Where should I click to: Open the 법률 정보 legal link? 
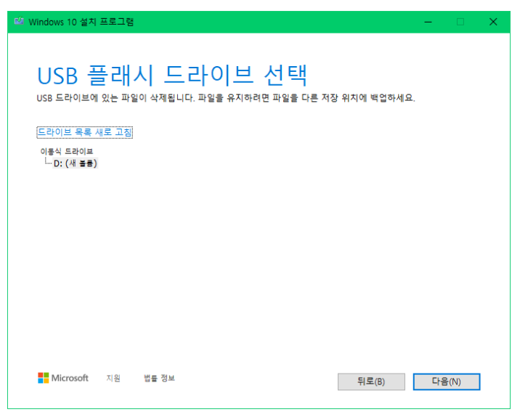(x=159, y=378)
